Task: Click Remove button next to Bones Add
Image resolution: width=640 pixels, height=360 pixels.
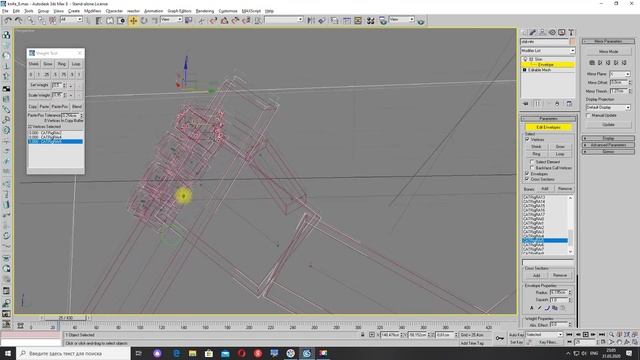Action: 565,189
